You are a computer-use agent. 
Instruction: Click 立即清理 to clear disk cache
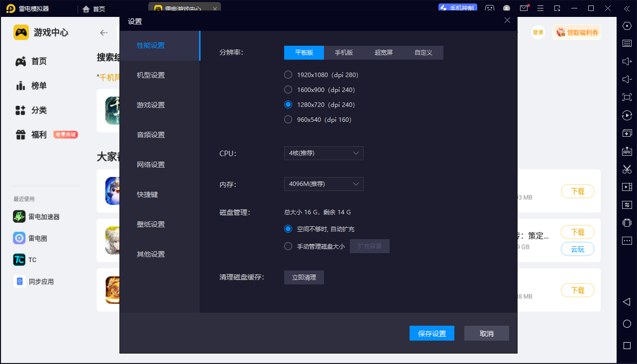pos(304,277)
